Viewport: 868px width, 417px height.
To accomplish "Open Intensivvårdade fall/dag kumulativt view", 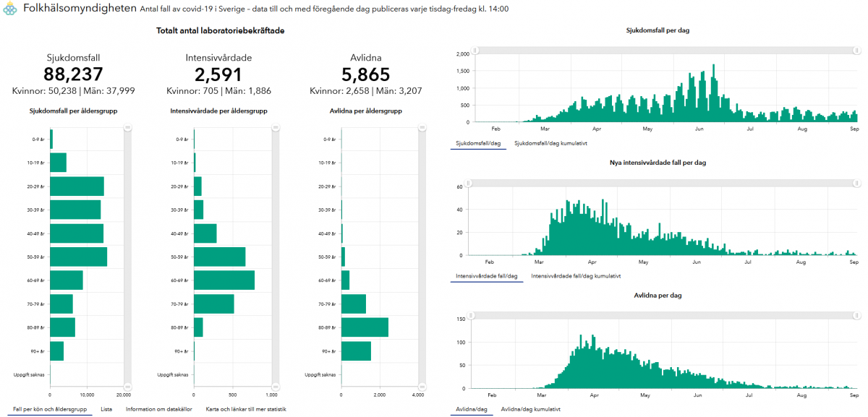I will pyautogui.click(x=575, y=276).
